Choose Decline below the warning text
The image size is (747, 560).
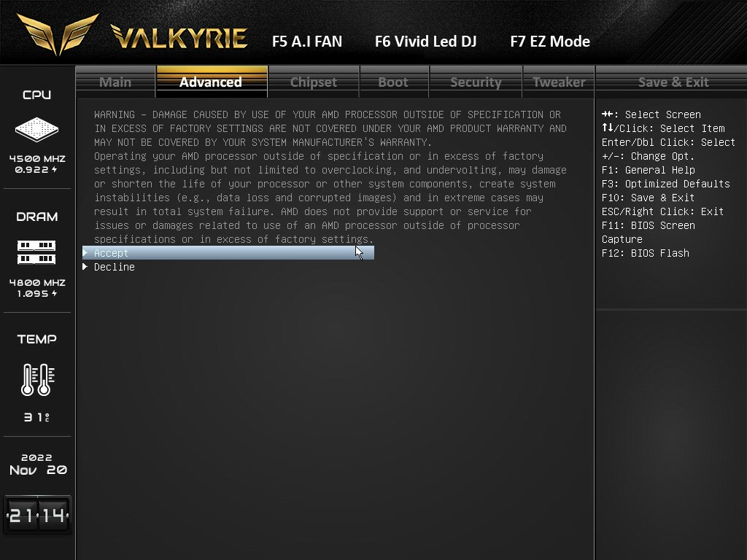(115, 267)
